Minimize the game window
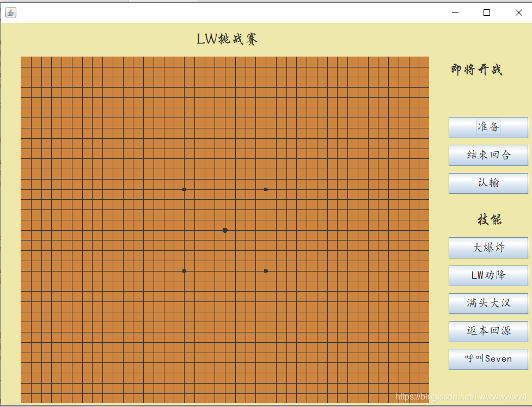532x407 pixels. [455, 13]
